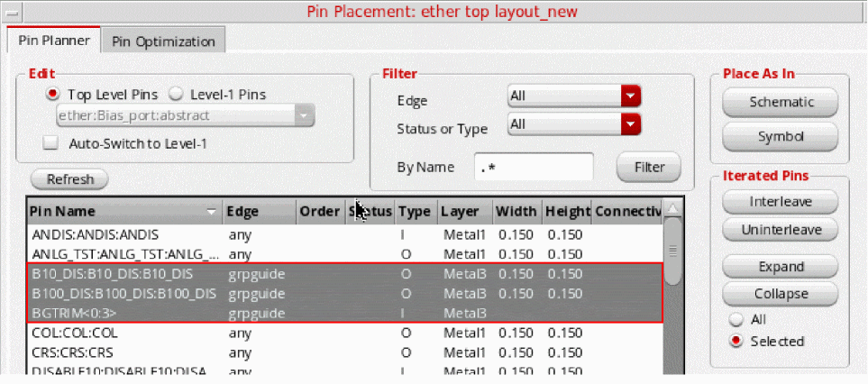The height and width of the screenshot is (384, 868).
Task: Sort by the Edge column header
Action: pyautogui.click(x=260, y=211)
